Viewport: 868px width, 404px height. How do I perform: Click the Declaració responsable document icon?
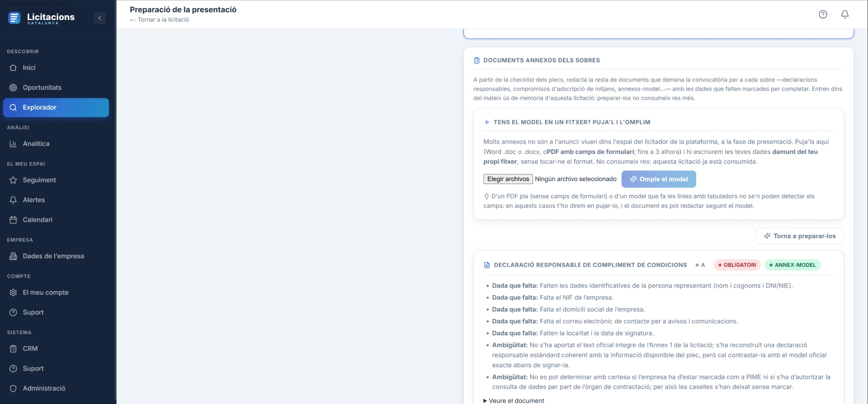[x=487, y=265]
